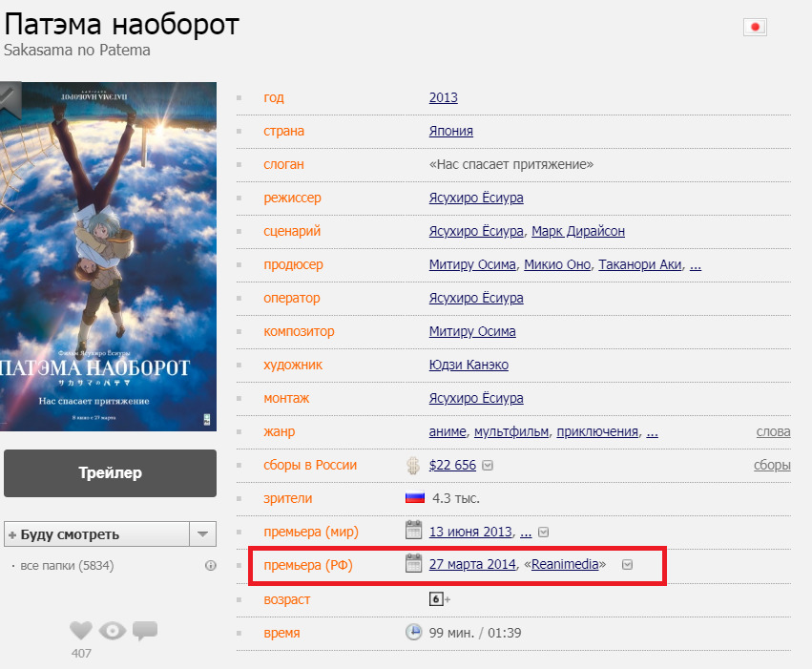The height and width of the screenshot is (669, 812).
Task: Click the слоган text «Нас спасает притяжение»
Action: (511, 165)
